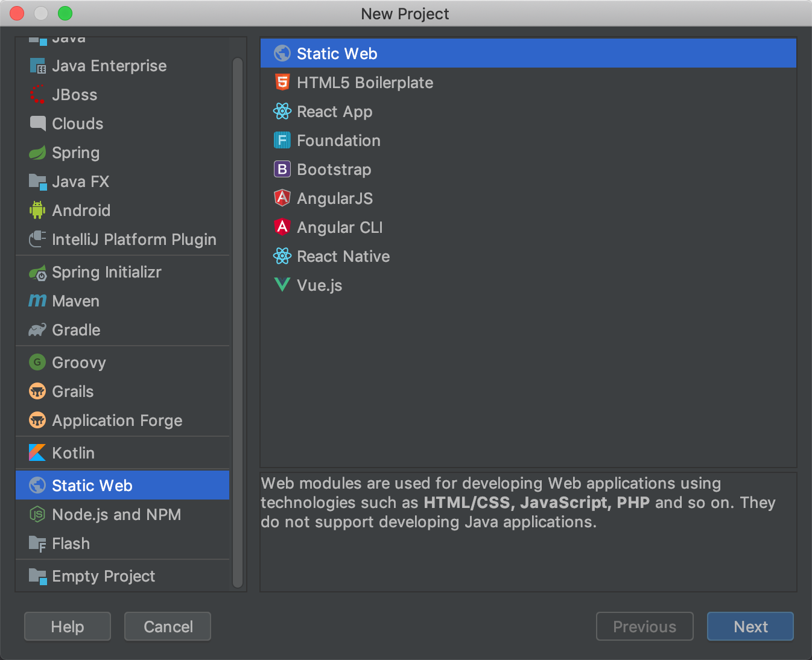Click the Previous button
This screenshot has height=660, width=812.
[x=645, y=626]
